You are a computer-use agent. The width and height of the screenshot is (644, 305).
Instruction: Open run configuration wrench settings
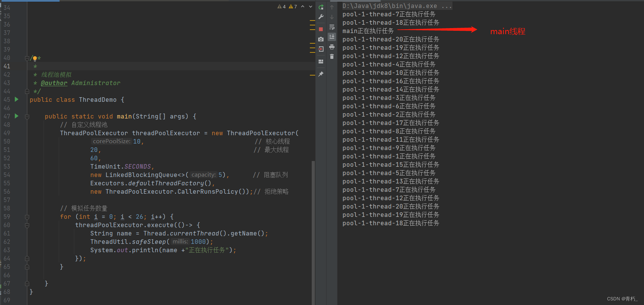point(321,17)
